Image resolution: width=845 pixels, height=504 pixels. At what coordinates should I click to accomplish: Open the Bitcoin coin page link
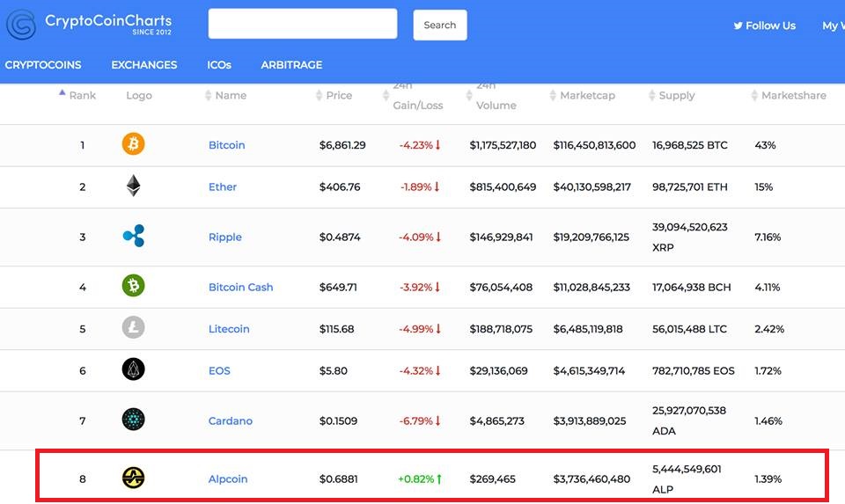(x=227, y=145)
